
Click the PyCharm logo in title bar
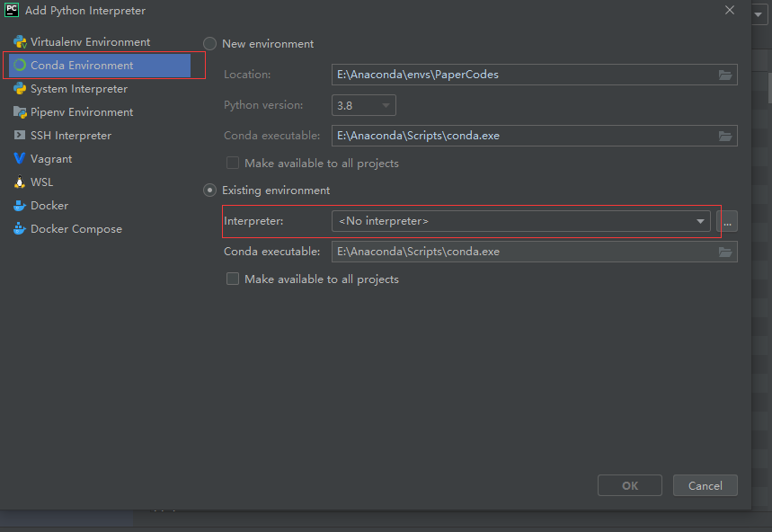click(x=12, y=11)
